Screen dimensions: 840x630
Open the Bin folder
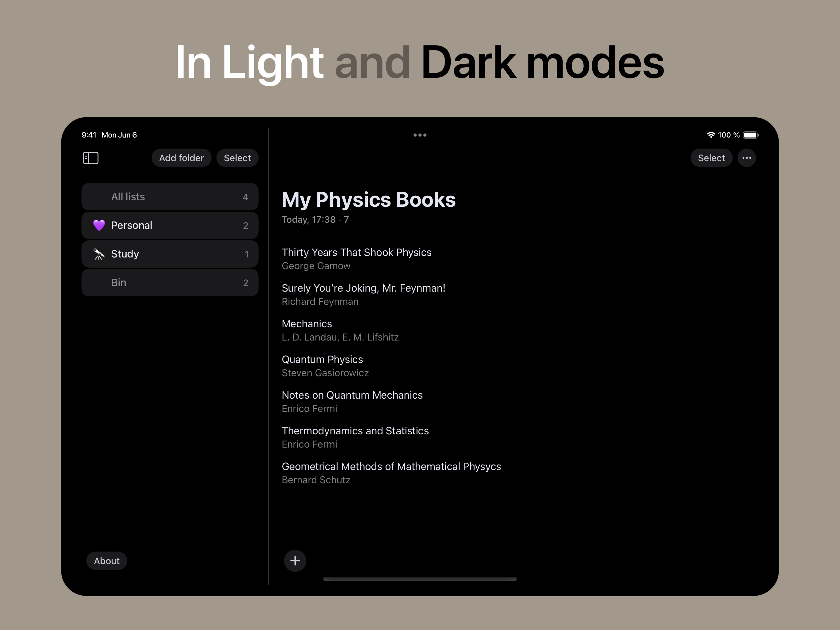170,283
